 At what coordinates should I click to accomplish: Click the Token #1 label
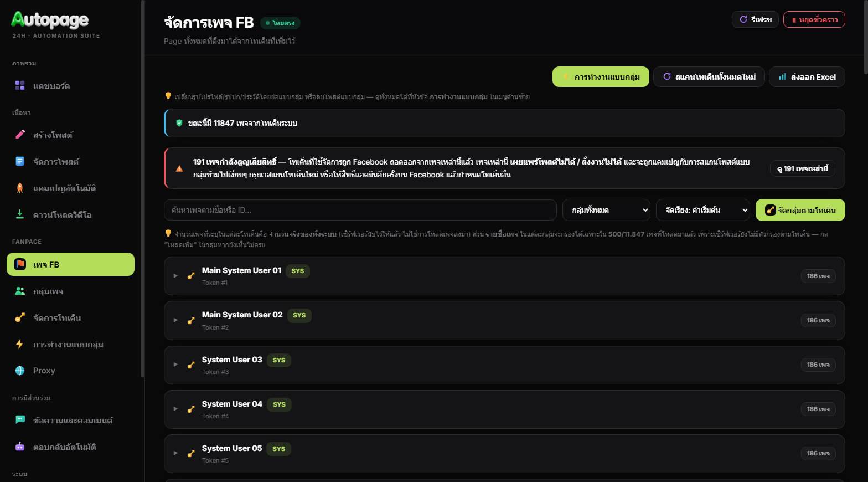(x=215, y=283)
